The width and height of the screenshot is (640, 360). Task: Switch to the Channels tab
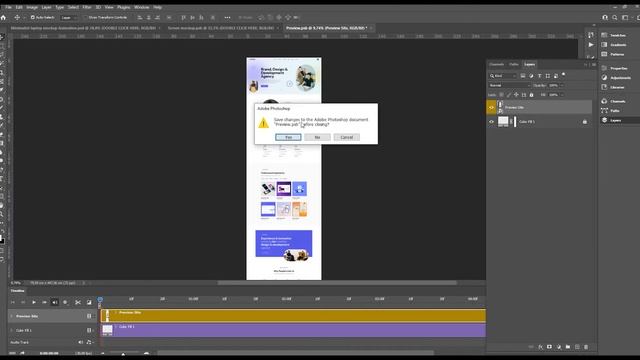pos(497,64)
